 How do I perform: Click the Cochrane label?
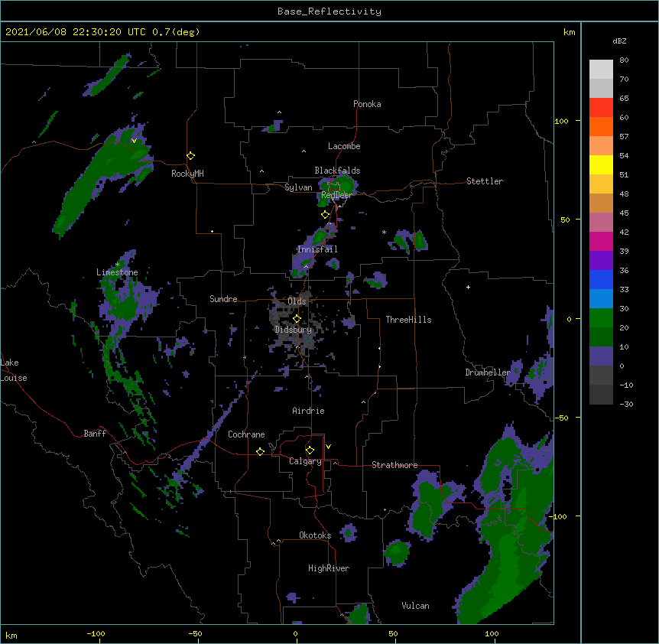point(246,434)
